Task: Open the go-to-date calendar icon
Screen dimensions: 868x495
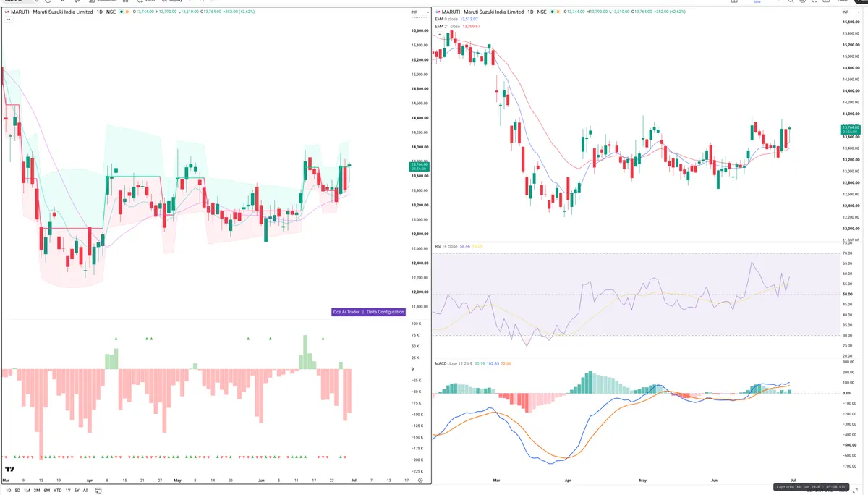Action: click(98, 491)
